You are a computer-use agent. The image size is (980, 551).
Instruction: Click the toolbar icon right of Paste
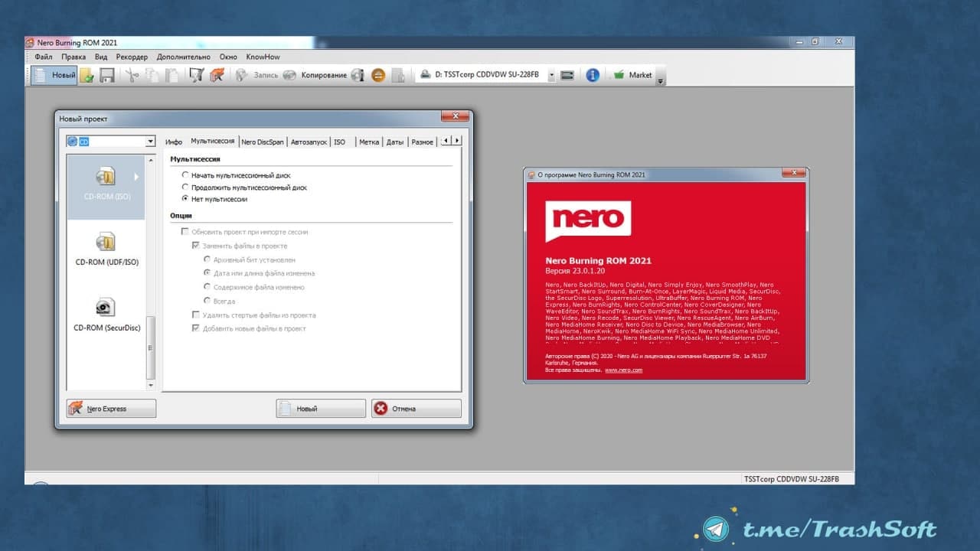[197, 75]
